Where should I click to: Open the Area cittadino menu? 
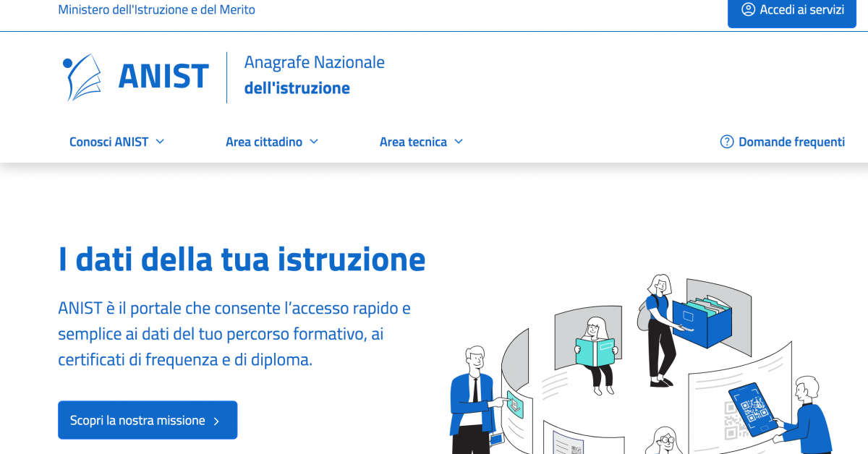[x=272, y=142]
